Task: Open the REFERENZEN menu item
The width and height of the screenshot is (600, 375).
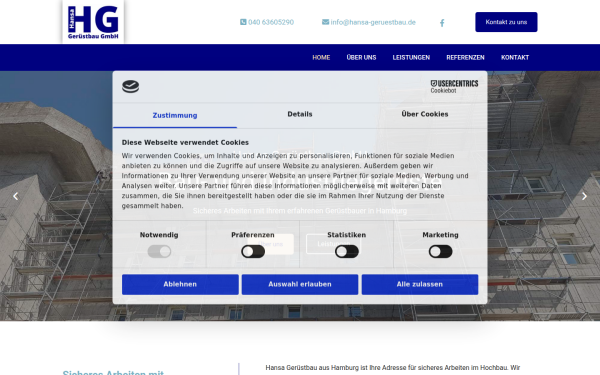Action: click(x=465, y=57)
